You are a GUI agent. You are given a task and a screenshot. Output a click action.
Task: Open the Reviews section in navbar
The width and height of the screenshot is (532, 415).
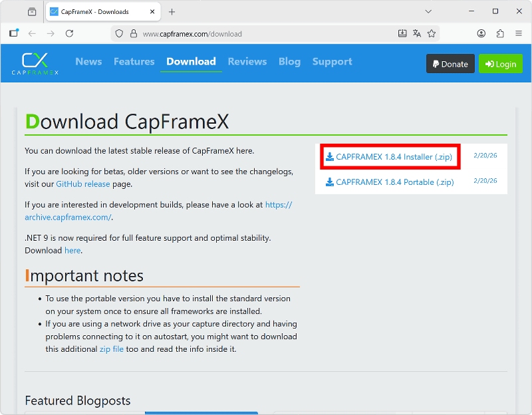[x=247, y=62]
